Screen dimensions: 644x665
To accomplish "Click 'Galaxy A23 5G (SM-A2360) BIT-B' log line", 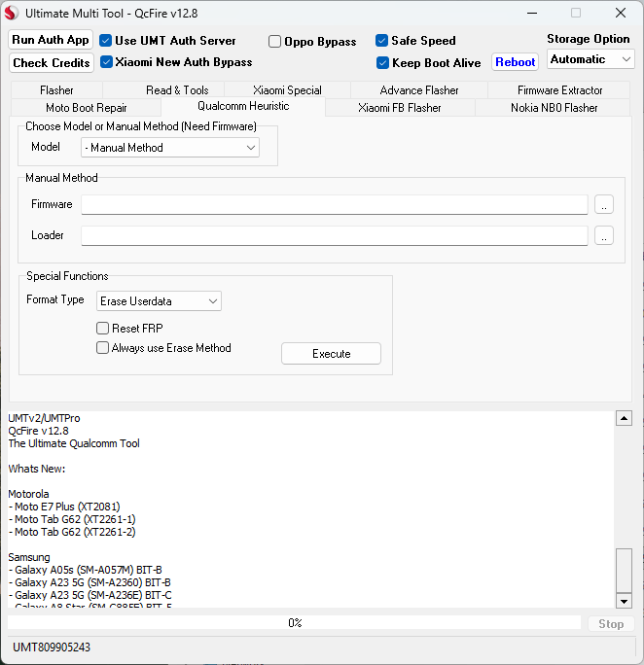I will tap(89, 582).
